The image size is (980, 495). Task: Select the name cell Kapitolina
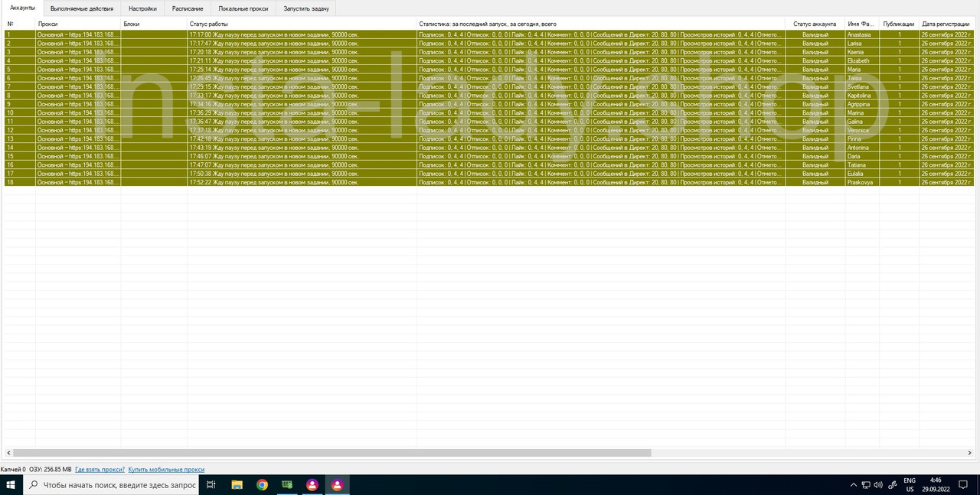pyautogui.click(x=862, y=96)
